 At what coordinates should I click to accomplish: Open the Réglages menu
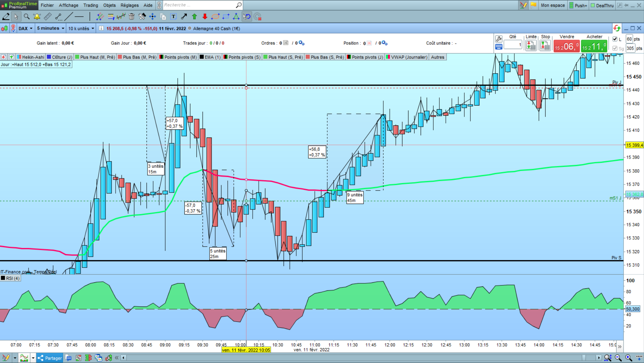[130, 5]
